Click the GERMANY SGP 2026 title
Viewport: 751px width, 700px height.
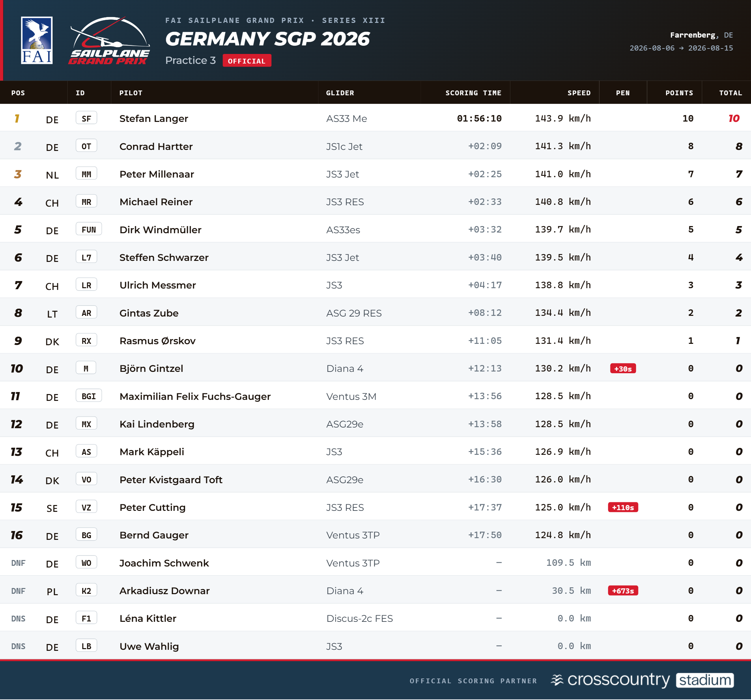268,39
